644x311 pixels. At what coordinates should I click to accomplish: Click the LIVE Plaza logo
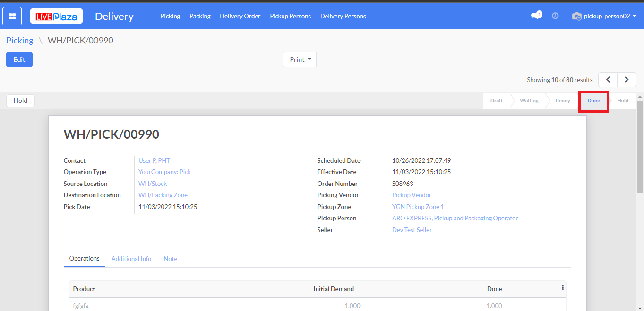coord(57,16)
